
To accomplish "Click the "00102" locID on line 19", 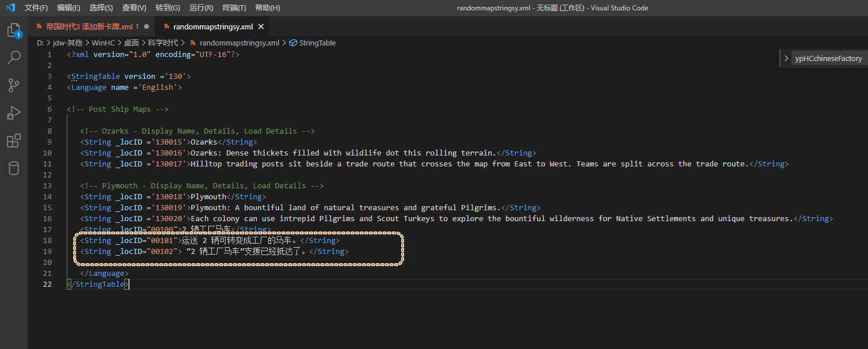I will click(x=162, y=251).
